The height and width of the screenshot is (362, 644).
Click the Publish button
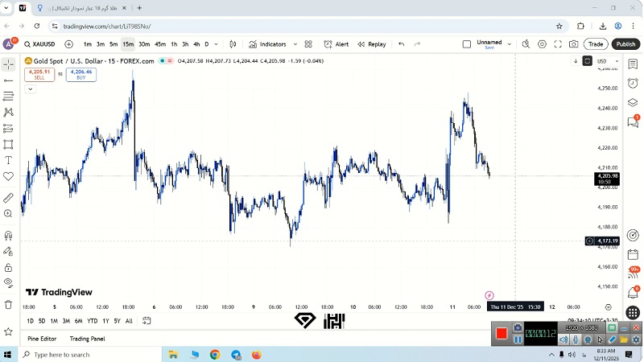click(625, 44)
